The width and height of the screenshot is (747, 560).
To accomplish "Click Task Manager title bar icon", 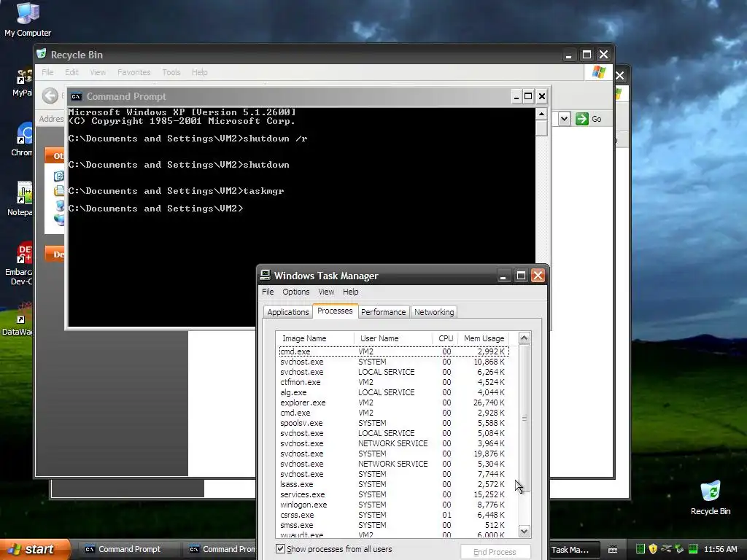I will (x=265, y=275).
